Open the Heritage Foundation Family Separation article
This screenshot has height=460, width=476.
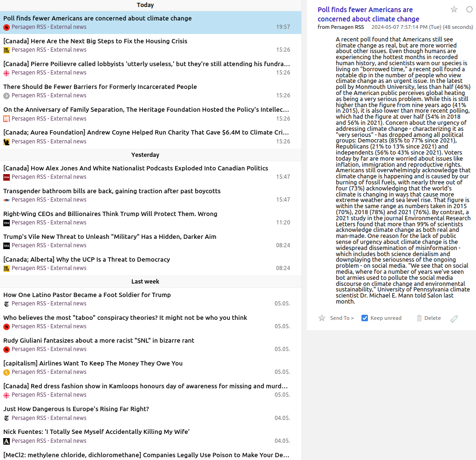(146, 109)
